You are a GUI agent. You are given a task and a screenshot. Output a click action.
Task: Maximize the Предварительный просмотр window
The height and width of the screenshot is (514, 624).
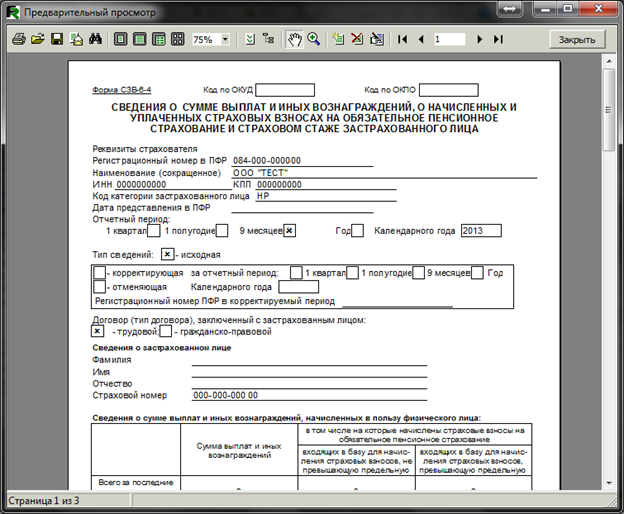click(568, 8)
